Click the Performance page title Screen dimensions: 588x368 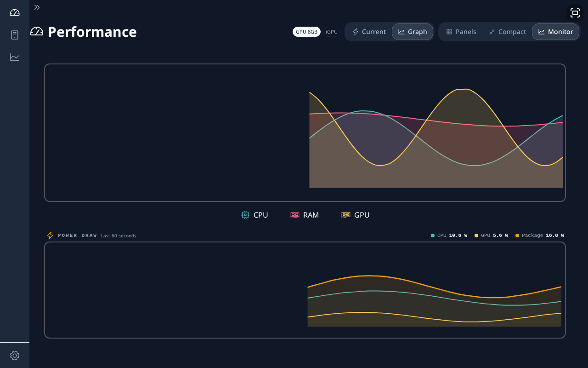point(92,32)
